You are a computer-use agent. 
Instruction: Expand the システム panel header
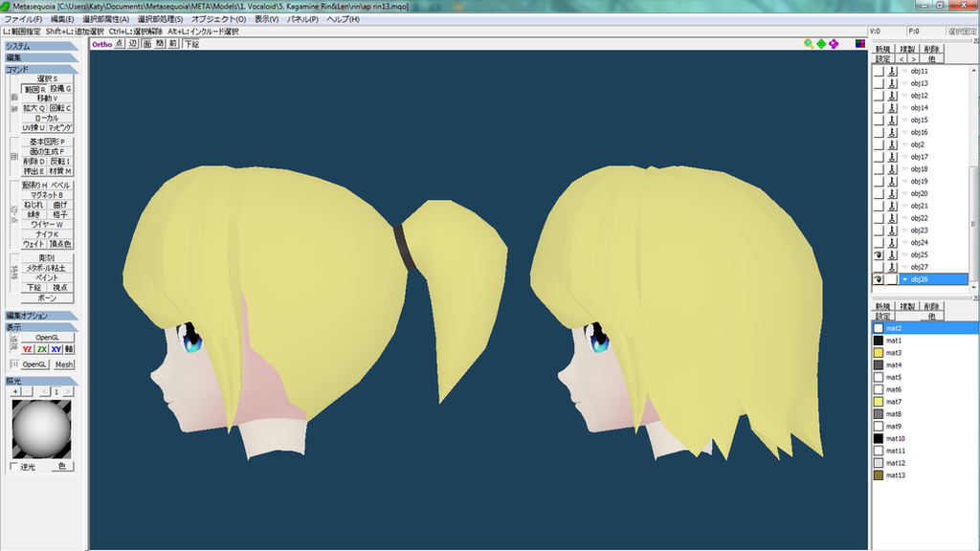pos(41,46)
